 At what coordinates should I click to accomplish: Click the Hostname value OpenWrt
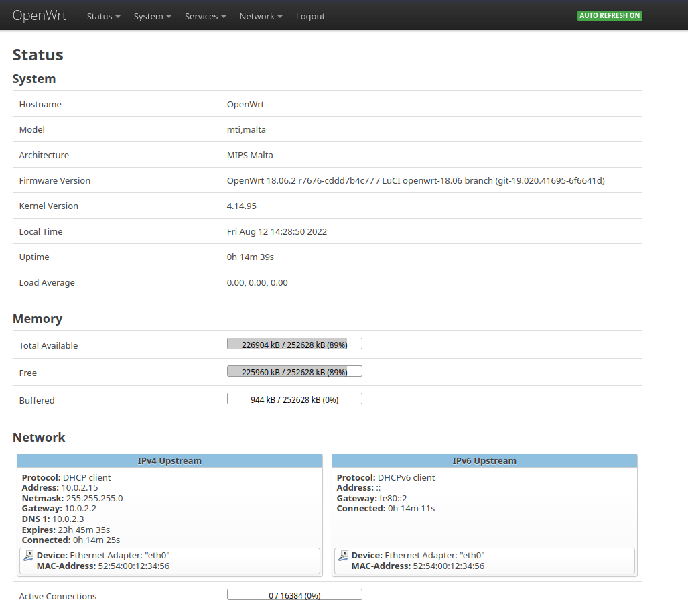[x=245, y=104]
